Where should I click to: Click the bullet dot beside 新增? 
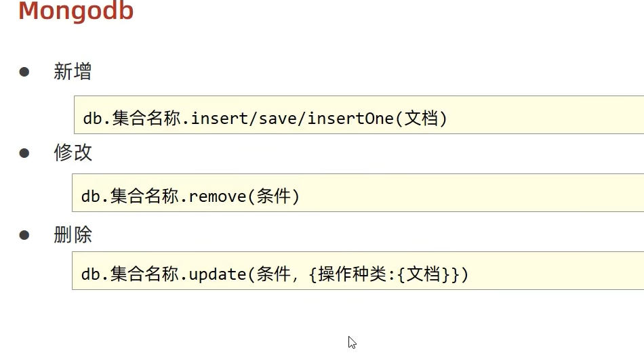(x=25, y=71)
